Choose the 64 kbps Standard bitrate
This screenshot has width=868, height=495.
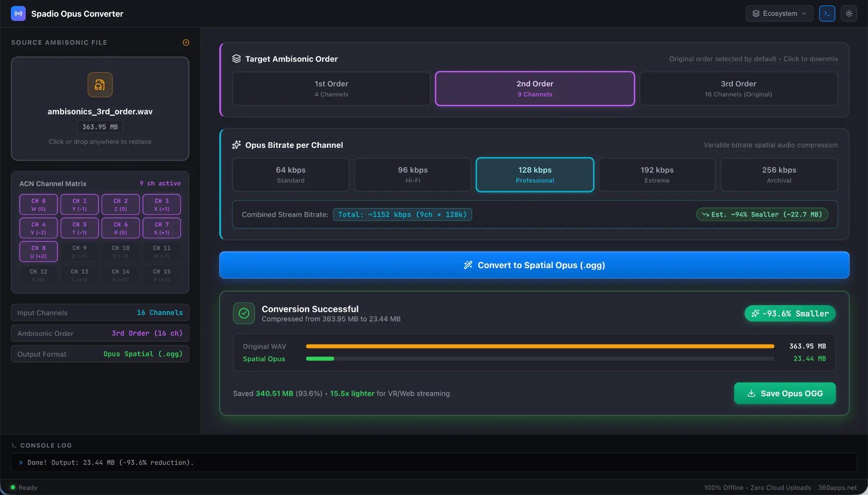pos(291,174)
